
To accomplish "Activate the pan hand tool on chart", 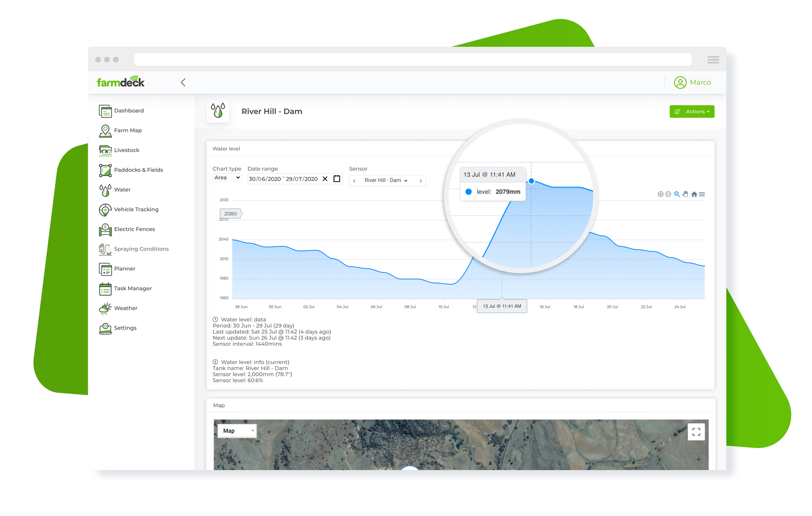I will point(685,194).
